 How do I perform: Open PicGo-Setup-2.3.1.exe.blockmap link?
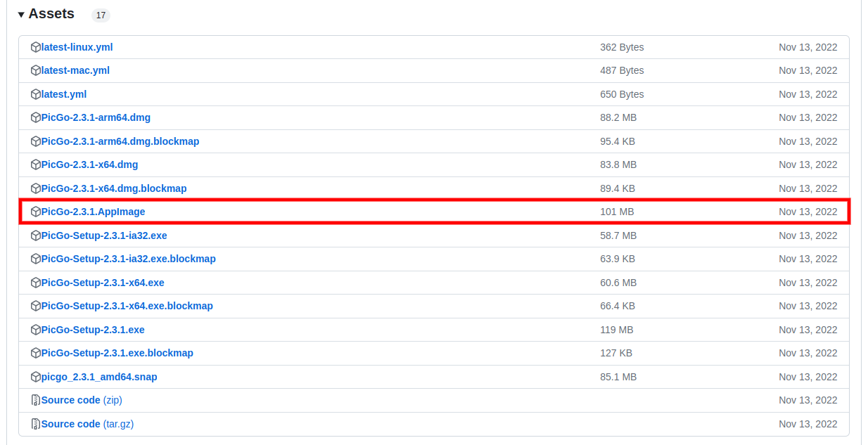click(x=117, y=353)
